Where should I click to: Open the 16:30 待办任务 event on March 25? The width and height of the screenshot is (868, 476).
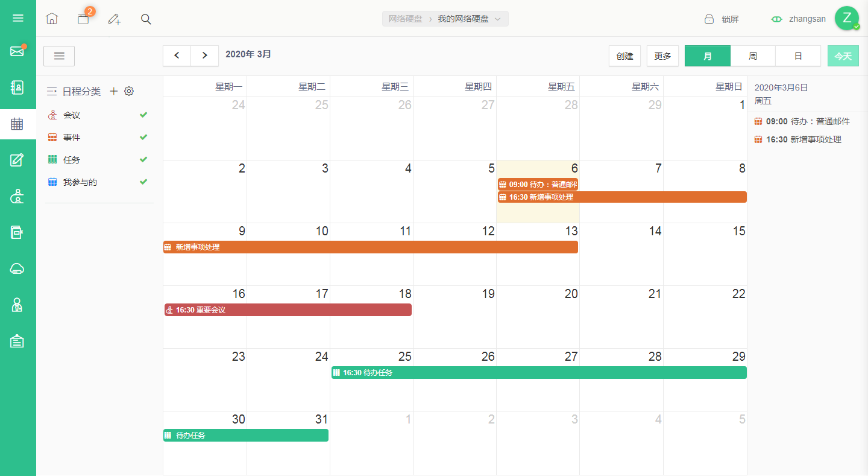(539, 373)
